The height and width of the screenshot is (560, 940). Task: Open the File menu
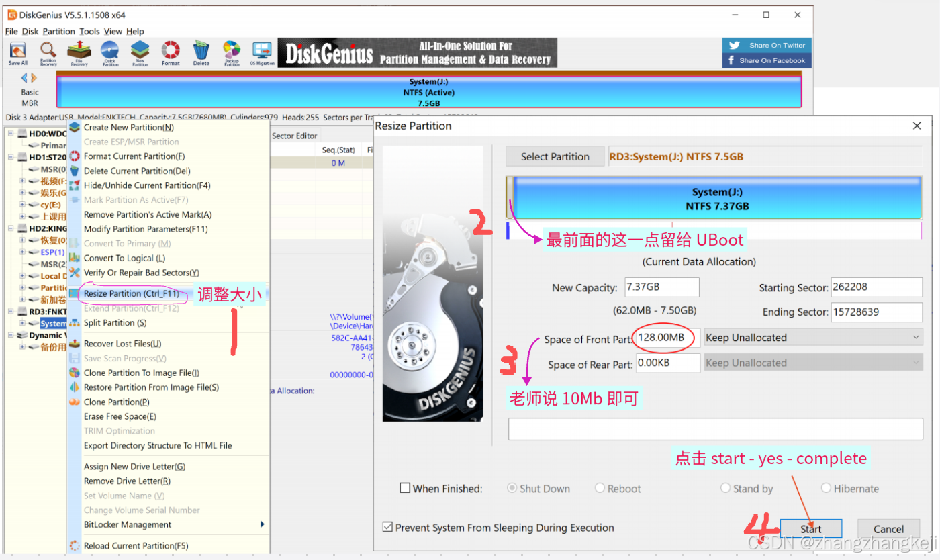coord(11,31)
